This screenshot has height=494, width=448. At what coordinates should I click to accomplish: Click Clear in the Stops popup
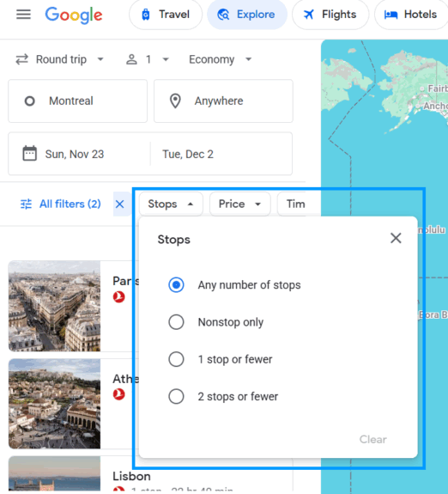(x=373, y=439)
